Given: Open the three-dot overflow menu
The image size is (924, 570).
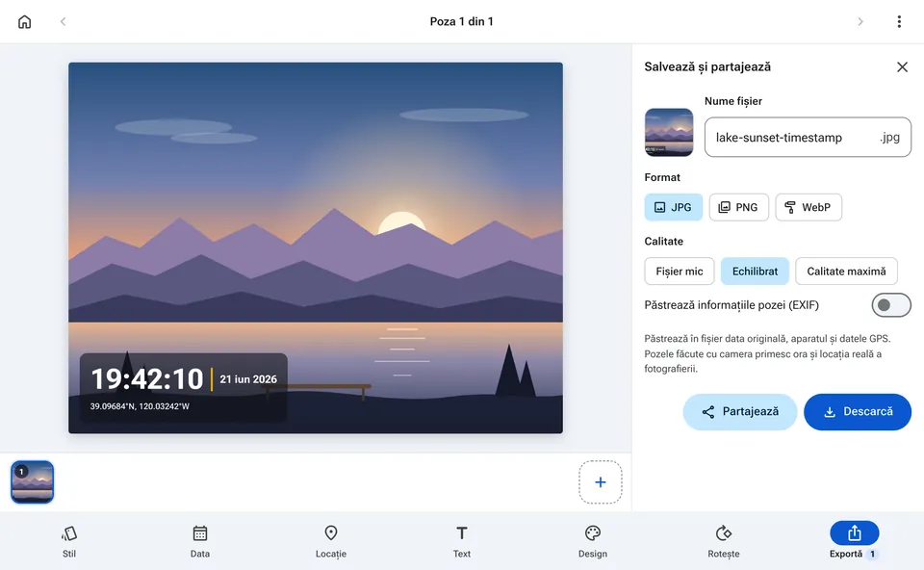Looking at the screenshot, I should pyautogui.click(x=899, y=22).
